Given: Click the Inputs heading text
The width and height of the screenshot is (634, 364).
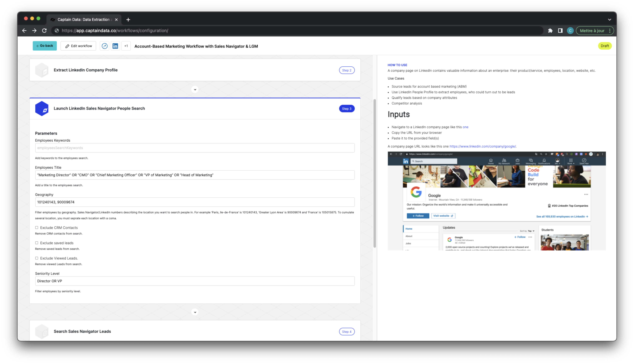Looking at the screenshot, I should click(398, 114).
